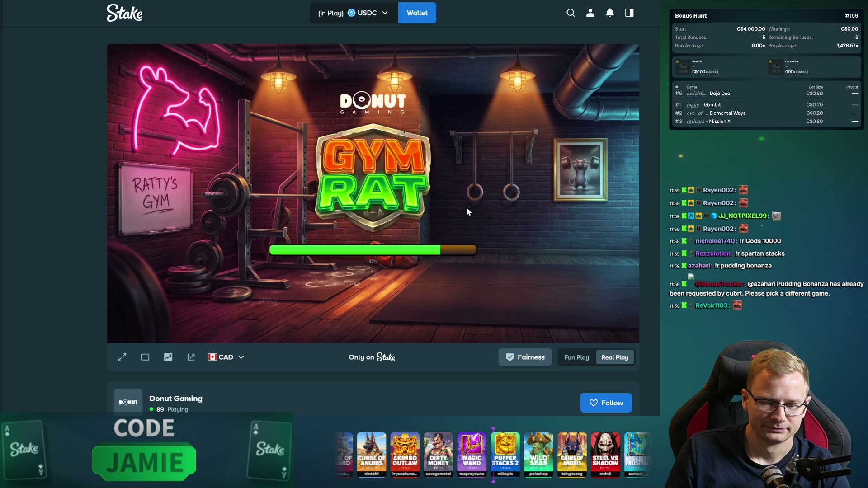This screenshot has width=868, height=488.
Task: Open the notifications bell
Action: [610, 13]
